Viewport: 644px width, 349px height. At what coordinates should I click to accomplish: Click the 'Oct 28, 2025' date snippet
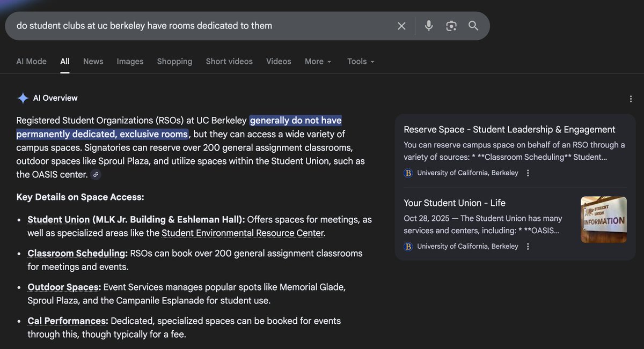[x=428, y=219]
